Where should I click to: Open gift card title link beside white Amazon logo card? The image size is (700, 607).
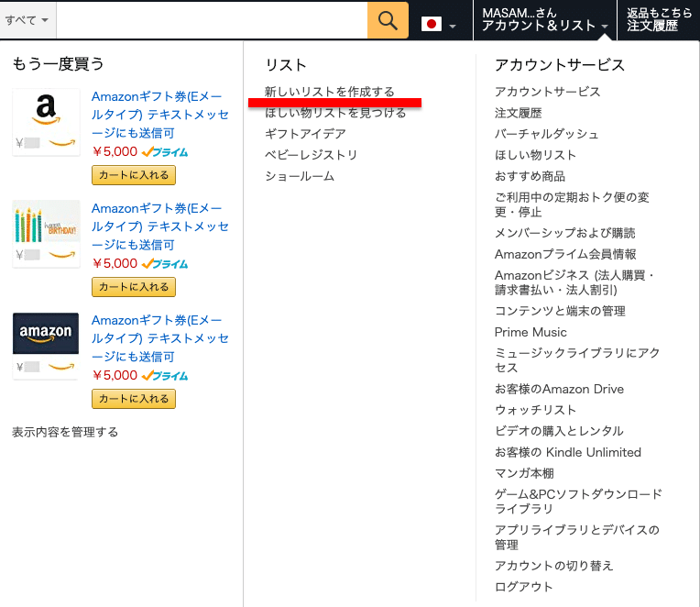159,115
